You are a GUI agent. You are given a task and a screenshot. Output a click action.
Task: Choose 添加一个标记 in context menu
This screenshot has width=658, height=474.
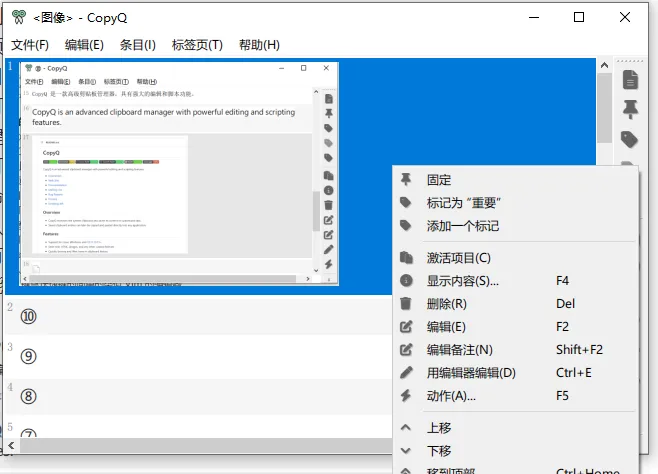(515, 226)
